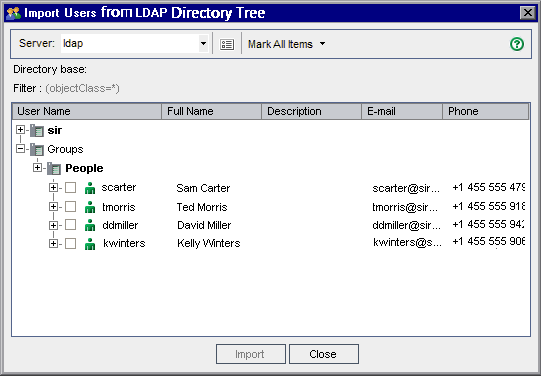The height and width of the screenshot is (376, 541).
Task: Click the green user icon for ddmiller
Action: click(x=90, y=225)
